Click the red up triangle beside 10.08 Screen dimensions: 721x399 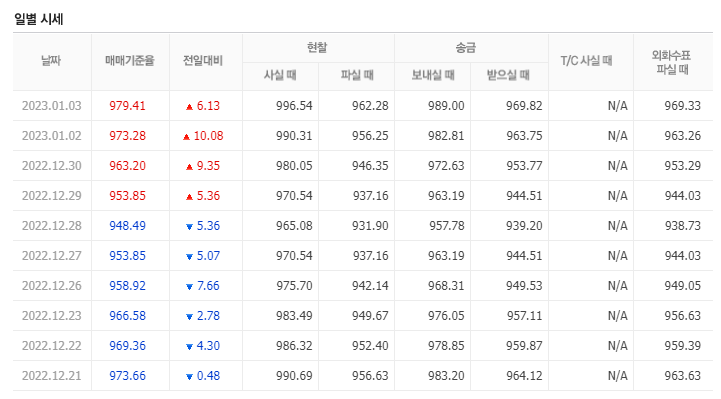[186, 137]
